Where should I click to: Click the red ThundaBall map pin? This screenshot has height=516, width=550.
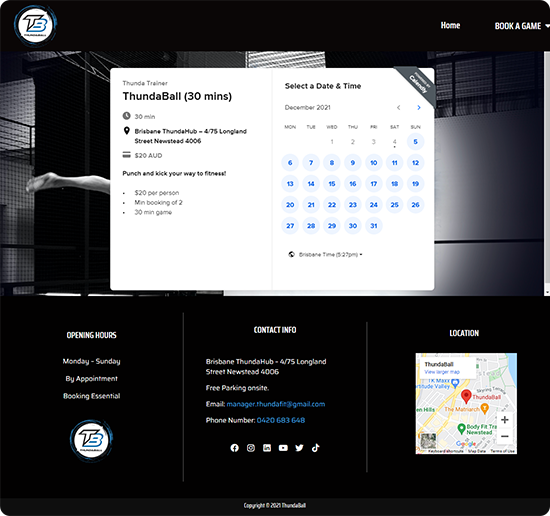[466, 396]
